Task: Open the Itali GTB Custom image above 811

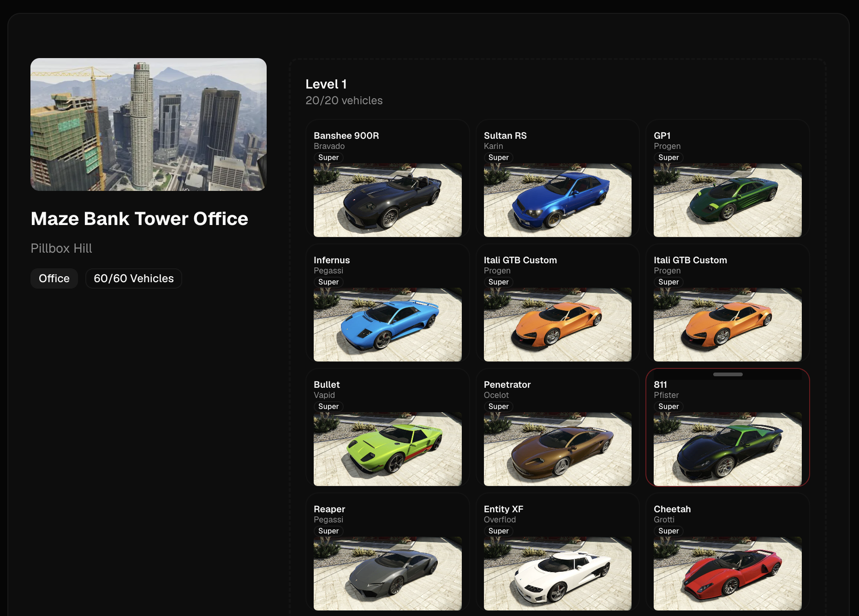Action: pos(728,325)
